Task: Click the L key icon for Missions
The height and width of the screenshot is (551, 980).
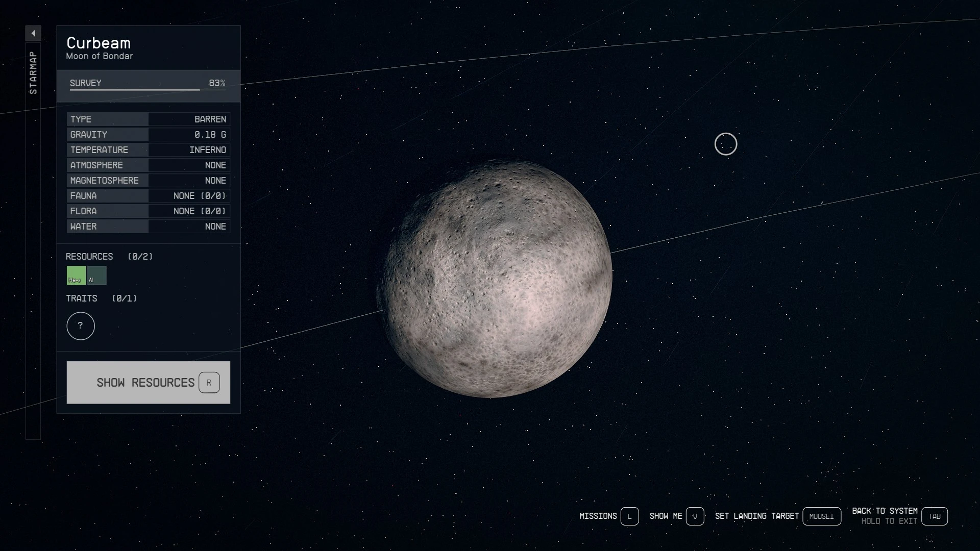Action: [629, 516]
